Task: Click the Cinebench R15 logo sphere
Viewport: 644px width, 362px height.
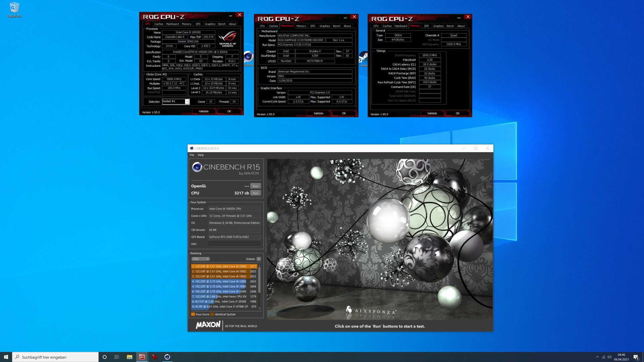Action: point(197,167)
